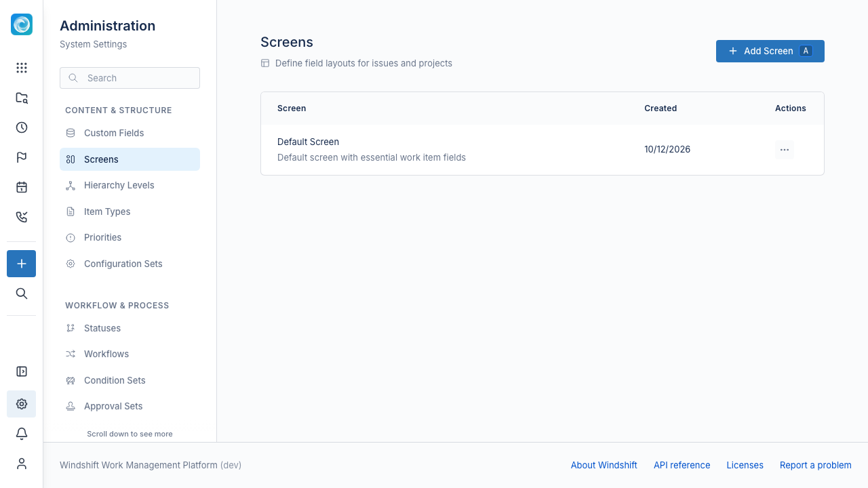Click the Default Screen description text

pos(372,157)
